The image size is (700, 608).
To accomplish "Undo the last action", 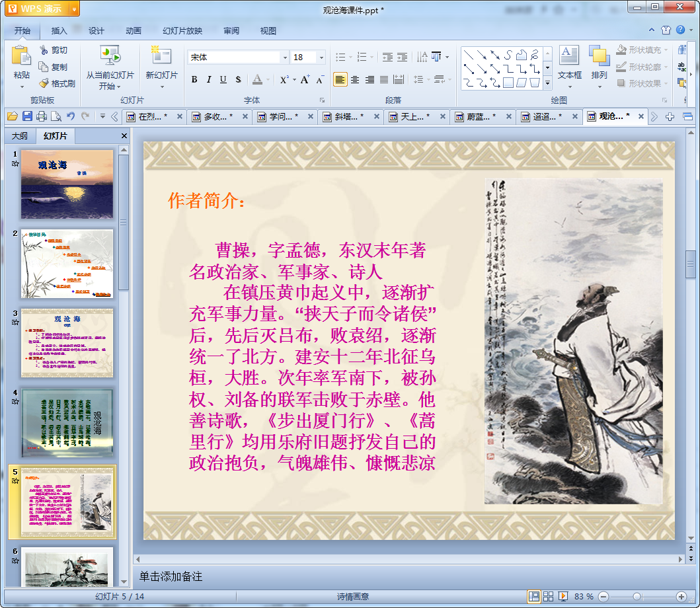I will click(71, 116).
